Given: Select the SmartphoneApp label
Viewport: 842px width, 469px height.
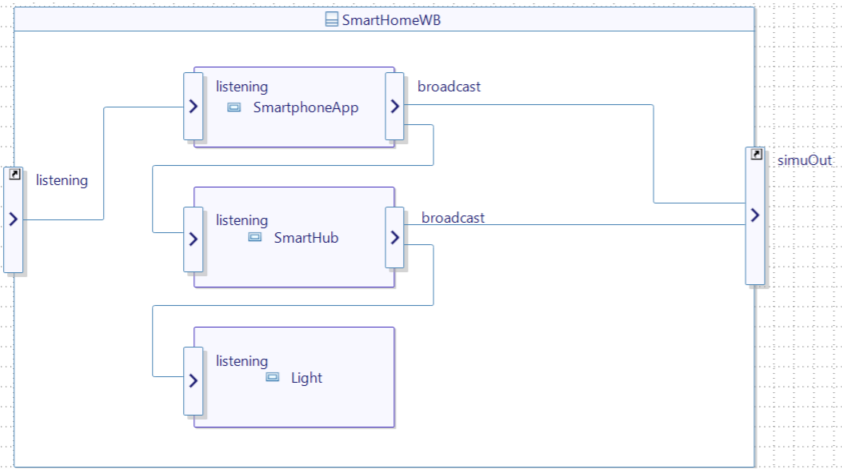Looking at the screenshot, I should click(x=306, y=107).
